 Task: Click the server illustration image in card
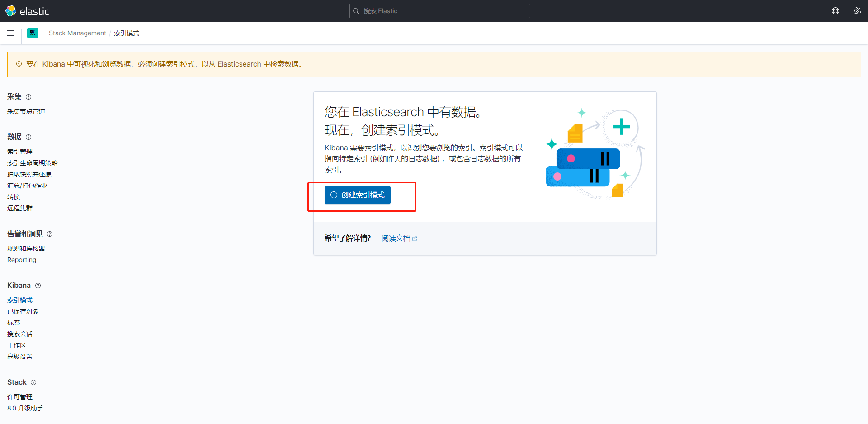[595, 154]
